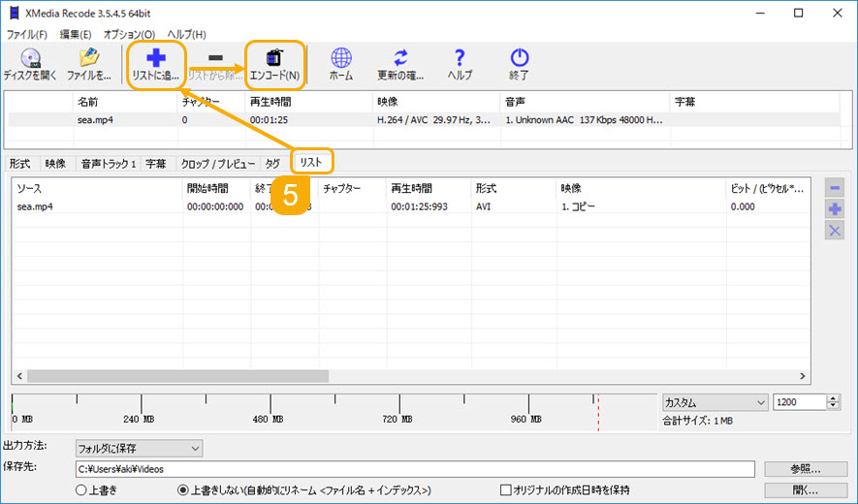Viewport: 858px width, 504px height.
Task: Check for updates via 更新の確... icon
Action: pyautogui.click(x=400, y=65)
